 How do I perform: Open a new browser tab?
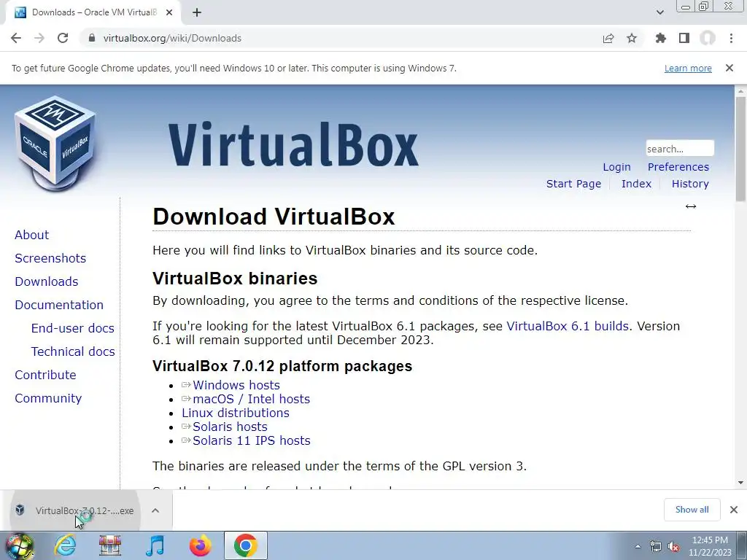197,12
